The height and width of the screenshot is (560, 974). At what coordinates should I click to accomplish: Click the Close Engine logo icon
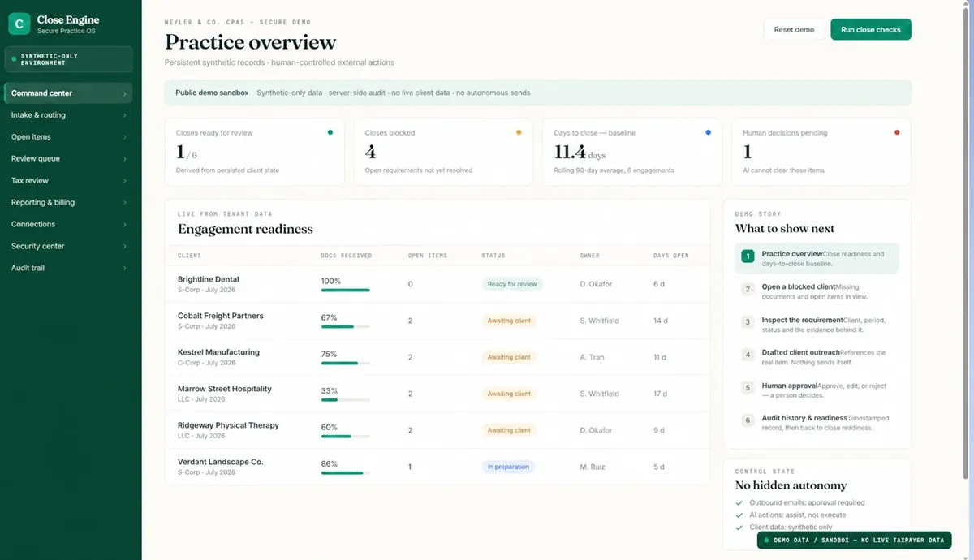pyautogui.click(x=19, y=24)
